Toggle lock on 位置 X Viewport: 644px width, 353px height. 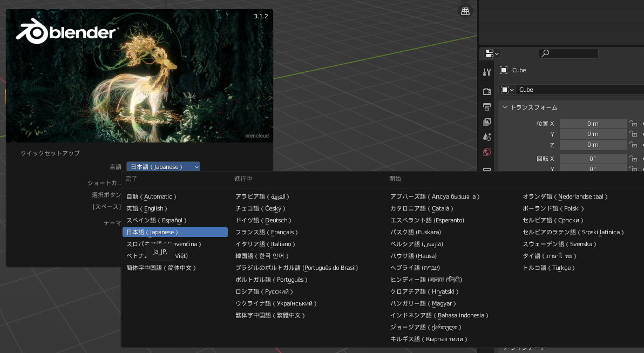pos(633,124)
